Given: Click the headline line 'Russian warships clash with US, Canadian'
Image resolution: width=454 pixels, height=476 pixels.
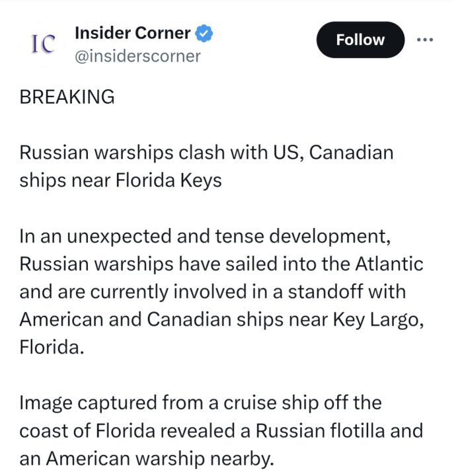Looking at the screenshot, I should 206,153.
